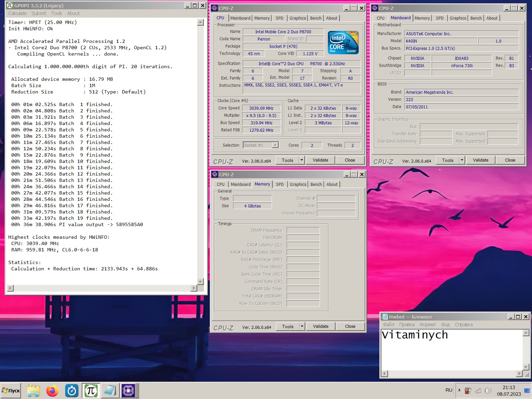Click the Mainboard CPU-Z window title icon

[x=375, y=8]
